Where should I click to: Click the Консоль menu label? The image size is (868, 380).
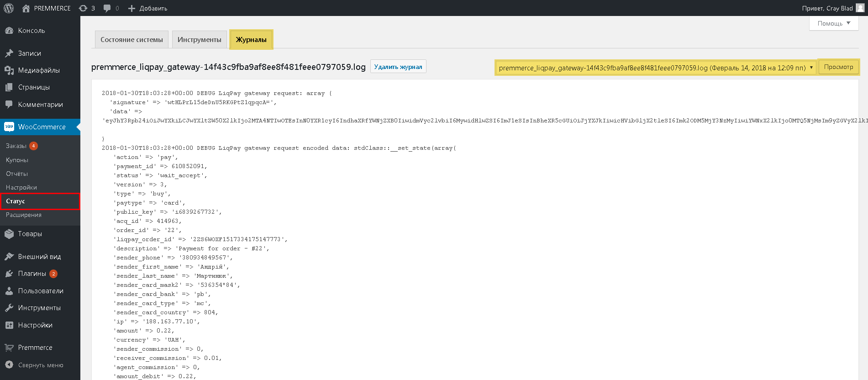pos(32,31)
